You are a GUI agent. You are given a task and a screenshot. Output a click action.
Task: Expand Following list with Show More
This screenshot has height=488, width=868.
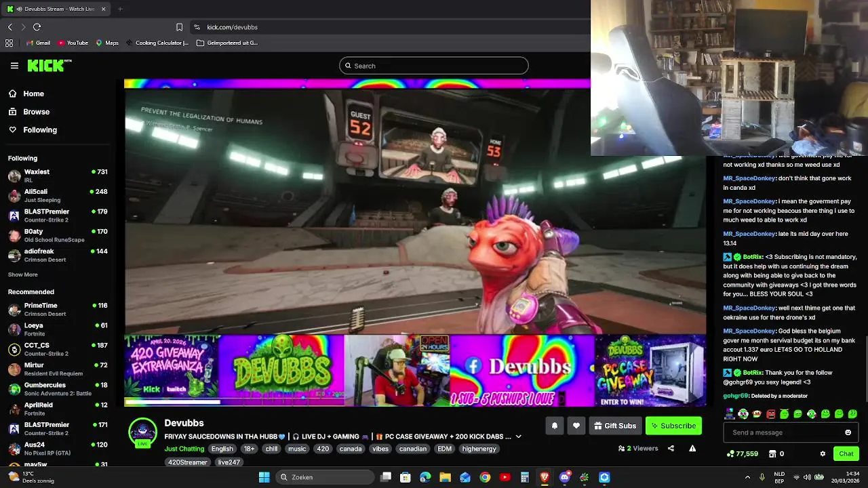coord(22,274)
